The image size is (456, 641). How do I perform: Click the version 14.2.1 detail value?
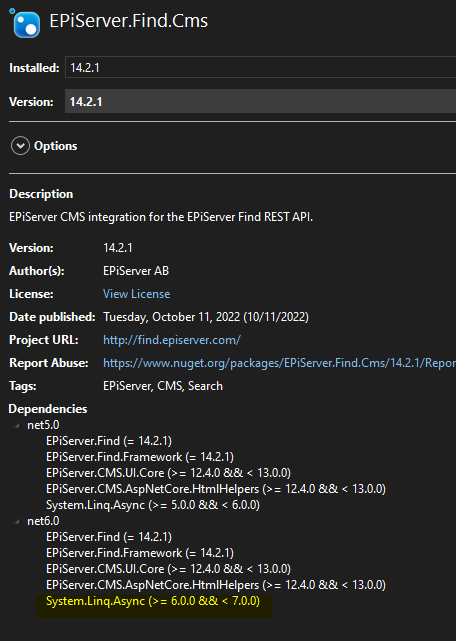click(x=118, y=248)
